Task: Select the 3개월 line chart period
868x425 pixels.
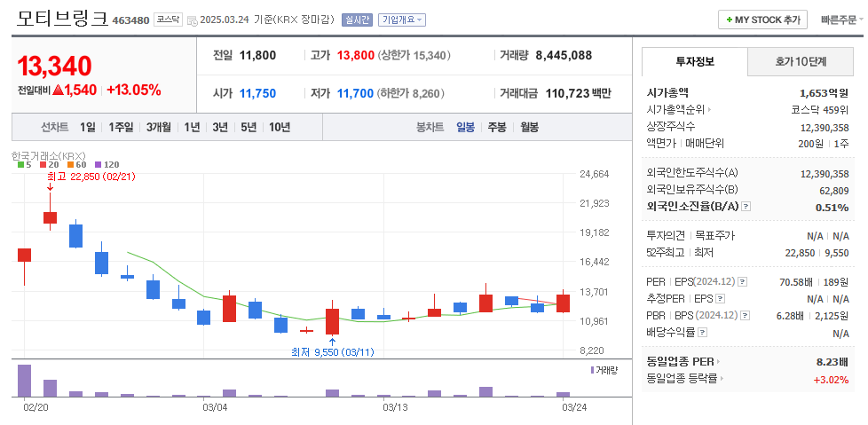Action: pyautogui.click(x=159, y=127)
